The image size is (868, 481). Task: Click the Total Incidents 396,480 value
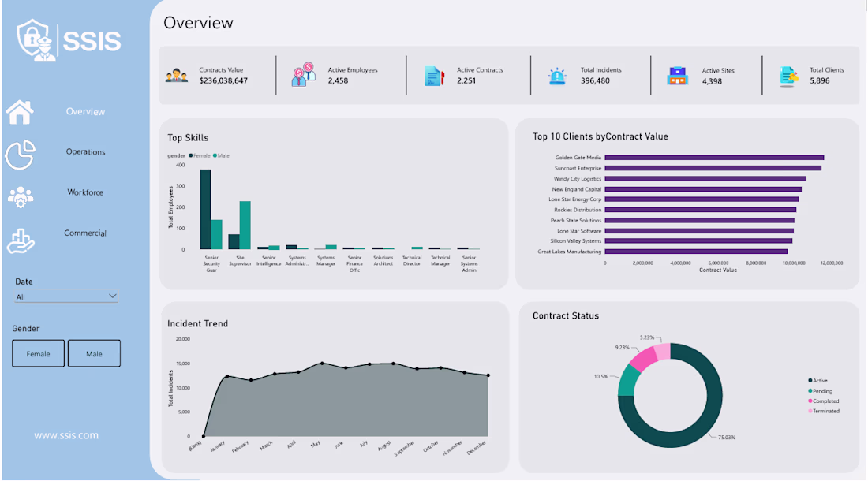click(595, 80)
